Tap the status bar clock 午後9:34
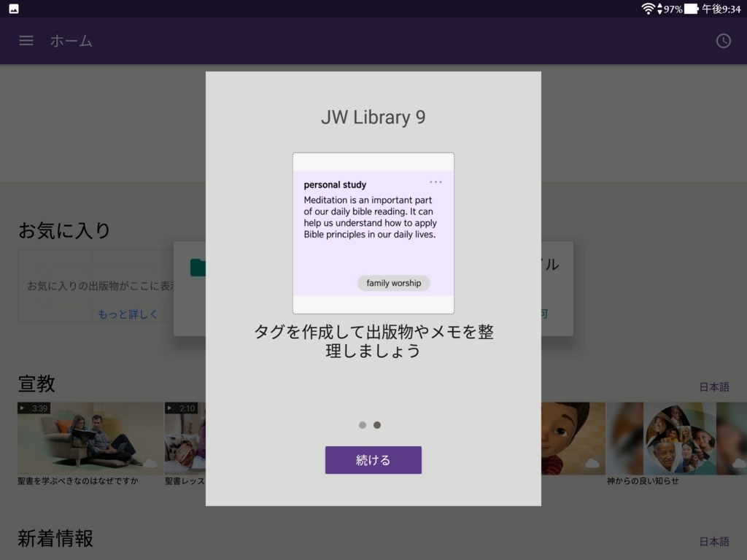 tap(721, 9)
